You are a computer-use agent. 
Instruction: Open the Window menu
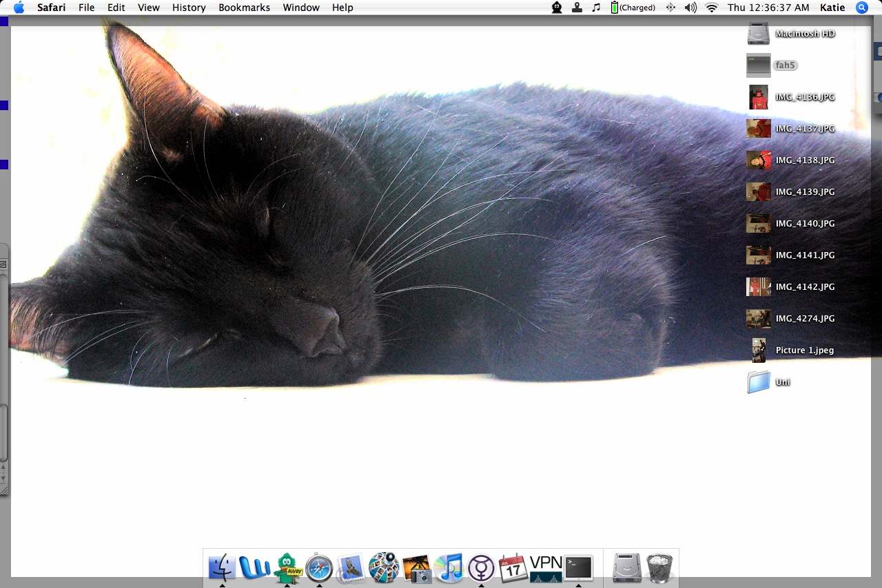point(301,8)
